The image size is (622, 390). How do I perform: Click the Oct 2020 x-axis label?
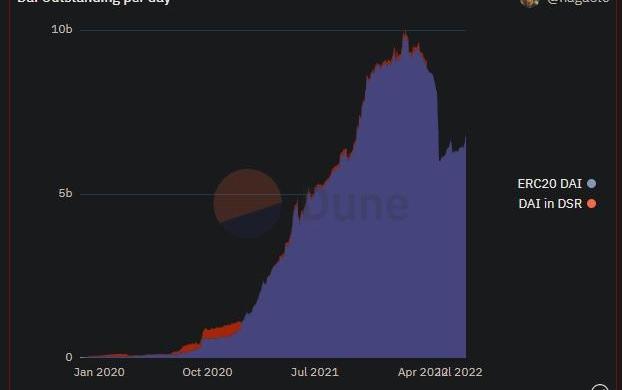pos(207,372)
